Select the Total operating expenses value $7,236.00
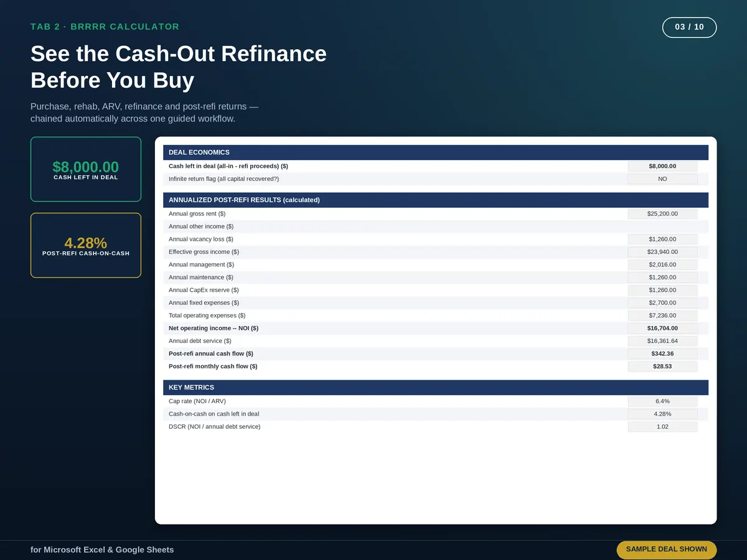 coord(662,315)
